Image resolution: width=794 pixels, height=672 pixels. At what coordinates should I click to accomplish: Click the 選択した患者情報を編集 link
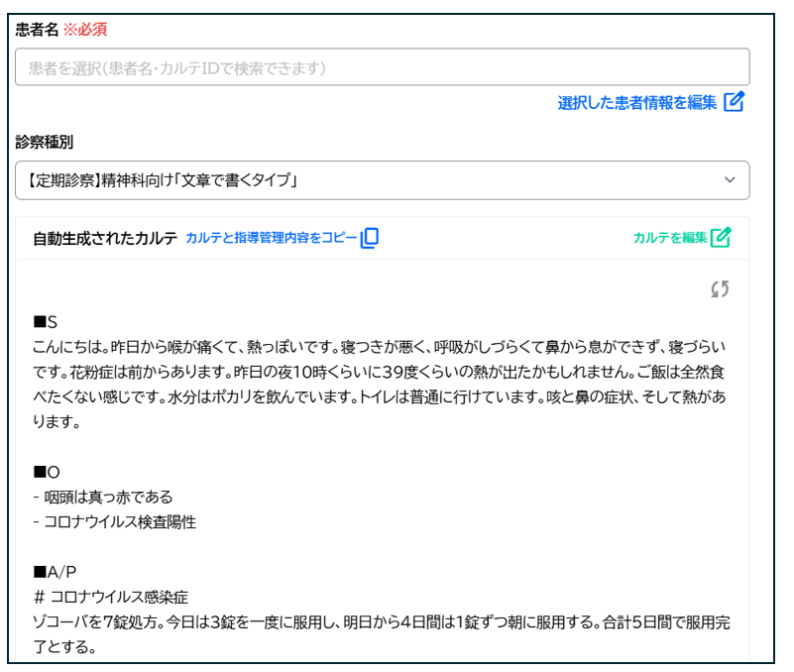pyautogui.click(x=636, y=102)
